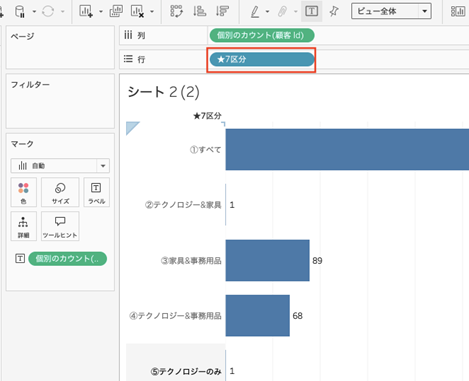Image resolution: width=469 pixels, height=381 pixels.
Task: Click the duplicate sheet toolbar icon
Action: pyautogui.click(x=116, y=11)
